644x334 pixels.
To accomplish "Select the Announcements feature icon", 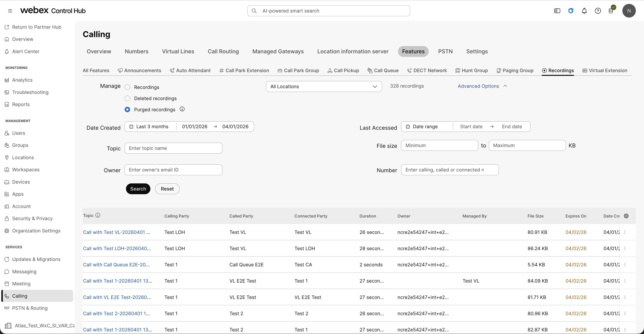I will point(140,70).
